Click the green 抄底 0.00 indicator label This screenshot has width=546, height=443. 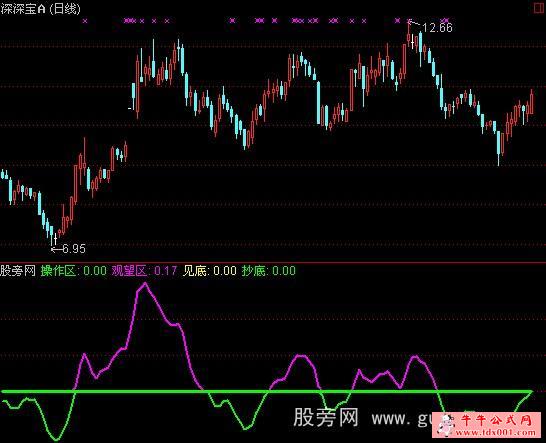pos(268,271)
